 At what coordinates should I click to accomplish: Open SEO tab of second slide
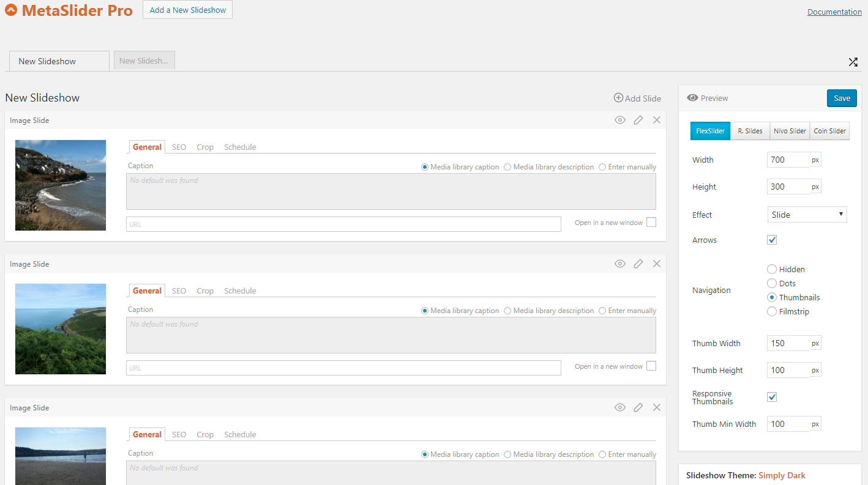(179, 291)
